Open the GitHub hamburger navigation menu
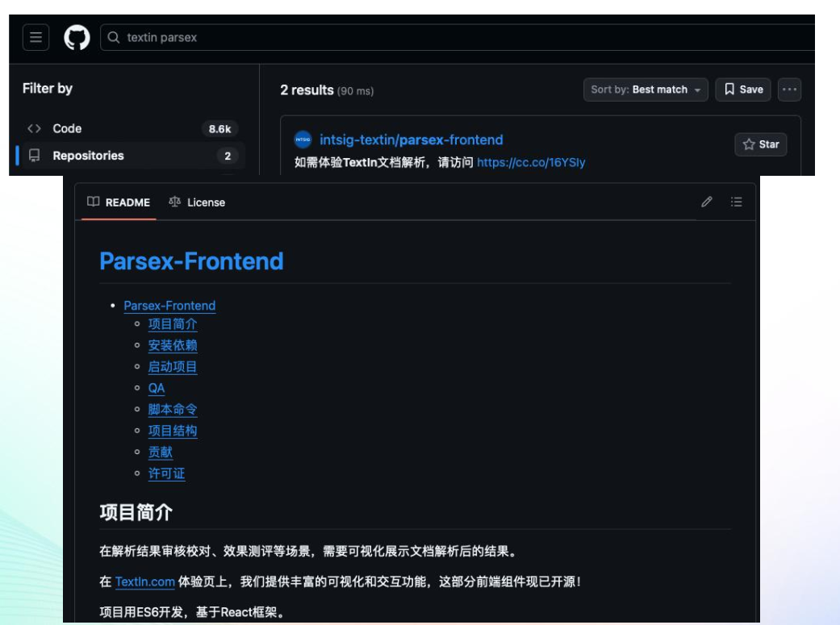This screenshot has height=625, width=840. 36,37
